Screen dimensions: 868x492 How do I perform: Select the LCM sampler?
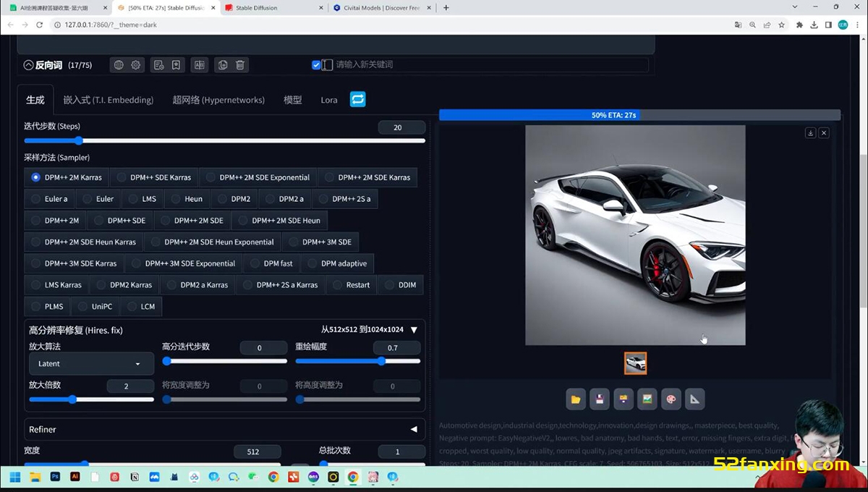point(141,307)
